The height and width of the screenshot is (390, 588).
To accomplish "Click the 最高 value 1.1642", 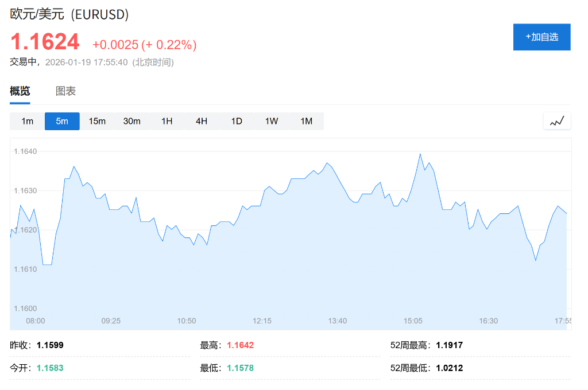I will [x=240, y=346].
